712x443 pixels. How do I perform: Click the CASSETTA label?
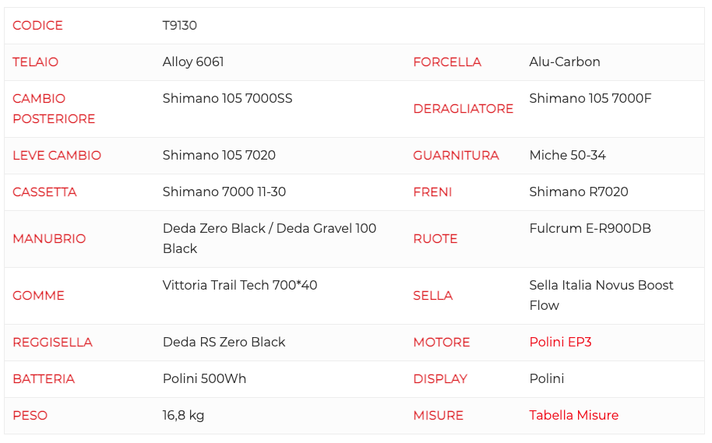(44, 192)
